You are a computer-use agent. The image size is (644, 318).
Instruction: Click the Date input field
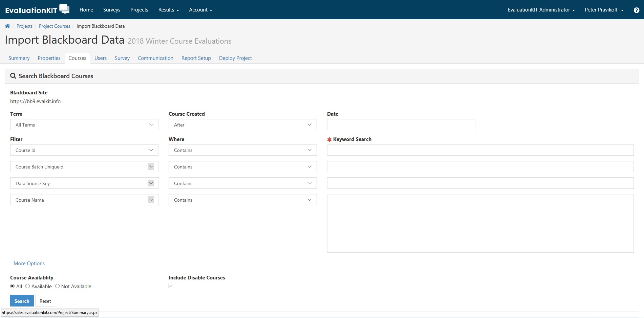click(x=401, y=125)
